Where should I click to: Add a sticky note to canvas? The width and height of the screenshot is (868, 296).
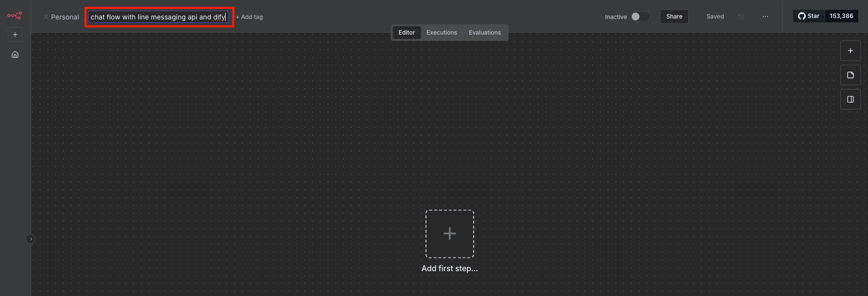click(850, 75)
